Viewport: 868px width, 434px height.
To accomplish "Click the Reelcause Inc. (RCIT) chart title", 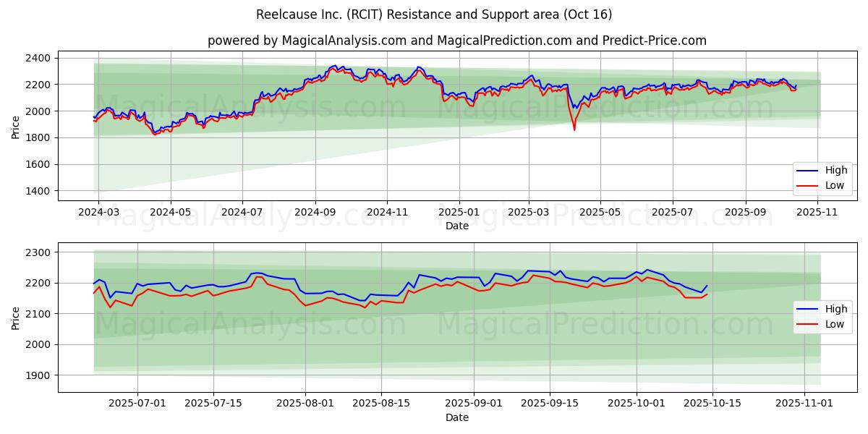I will coord(434,14).
